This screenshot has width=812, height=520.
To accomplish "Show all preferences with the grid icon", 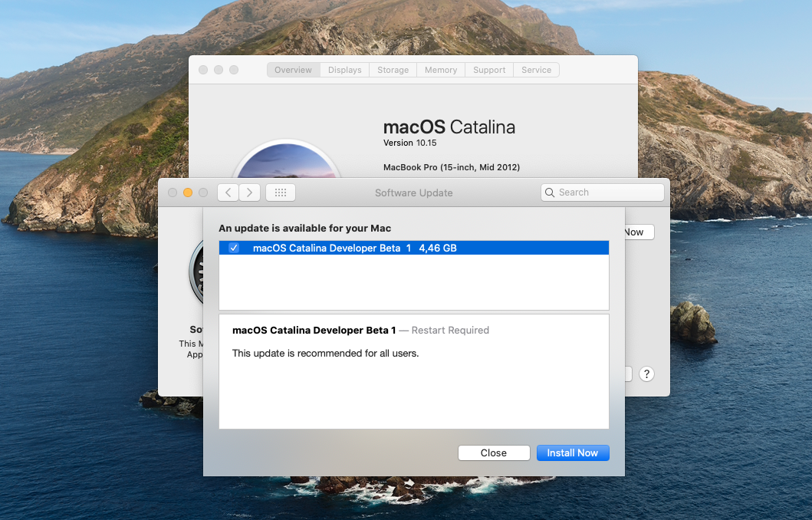I will [x=281, y=193].
